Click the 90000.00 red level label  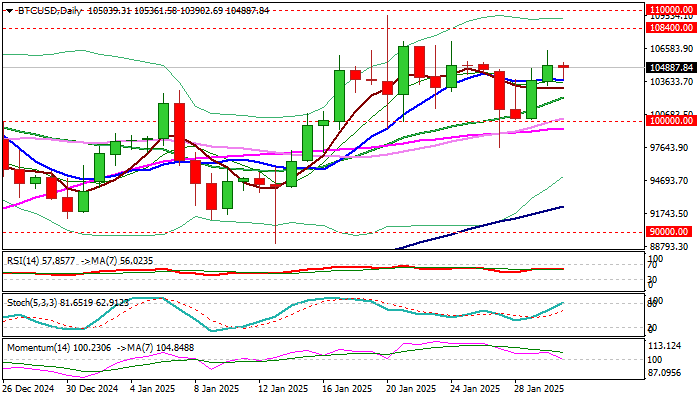tap(669, 232)
